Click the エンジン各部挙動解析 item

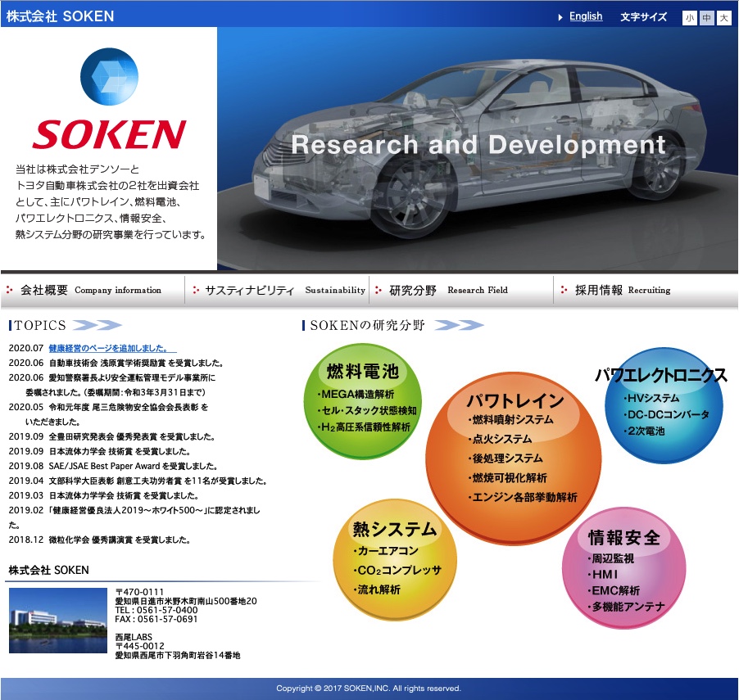523,497
